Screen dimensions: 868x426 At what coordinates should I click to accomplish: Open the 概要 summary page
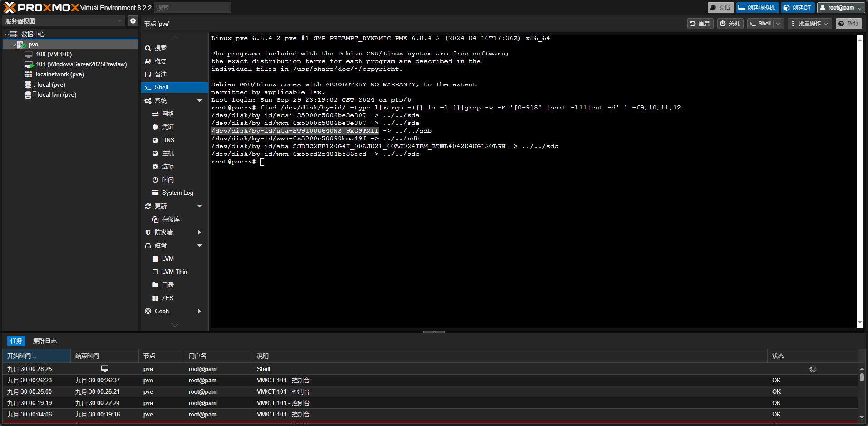pyautogui.click(x=160, y=61)
